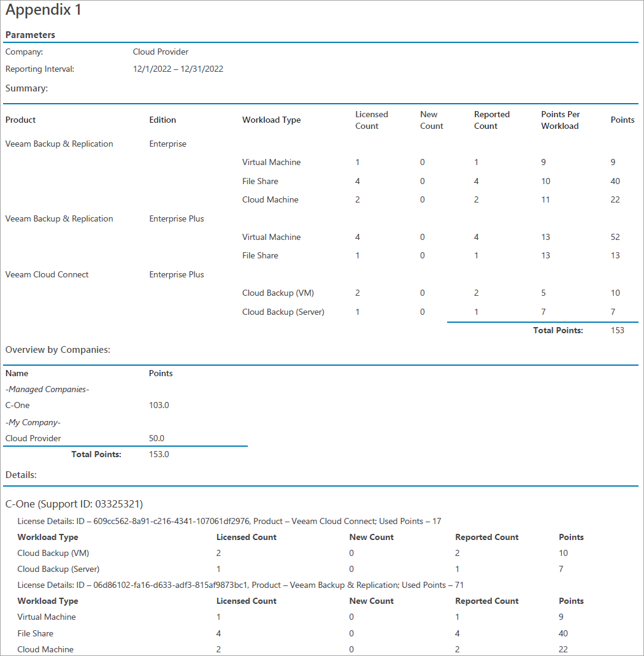This screenshot has height=656, width=644.
Task: Click Virtual Machine points value '52'
Action: tap(615, 237)
